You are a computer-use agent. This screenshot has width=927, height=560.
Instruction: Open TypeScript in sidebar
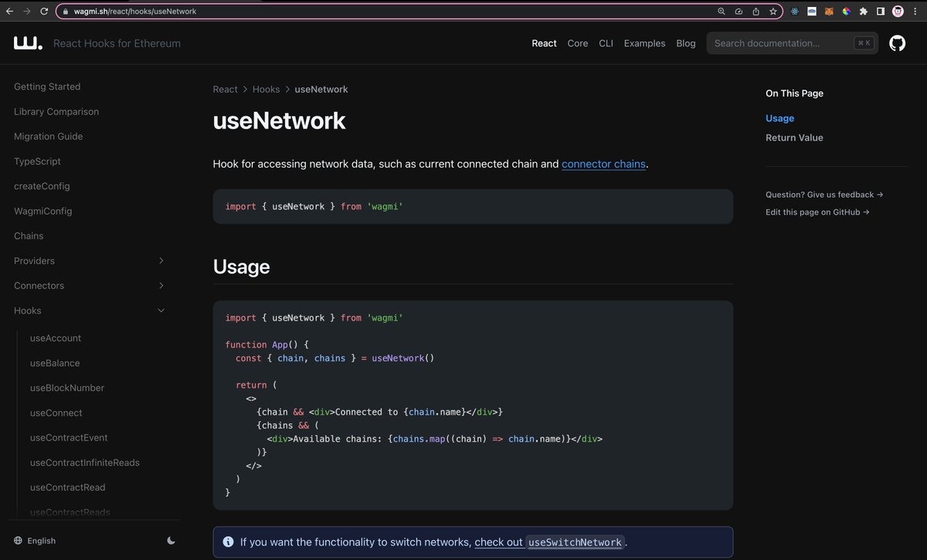pyautogui.click(x=37, y=161)
